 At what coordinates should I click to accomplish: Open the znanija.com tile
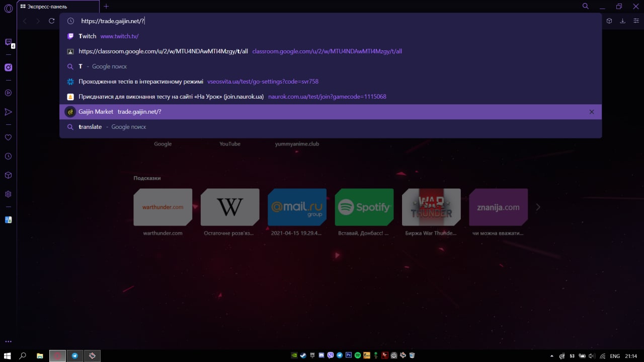pyautogui.click(x=498, y=207)
